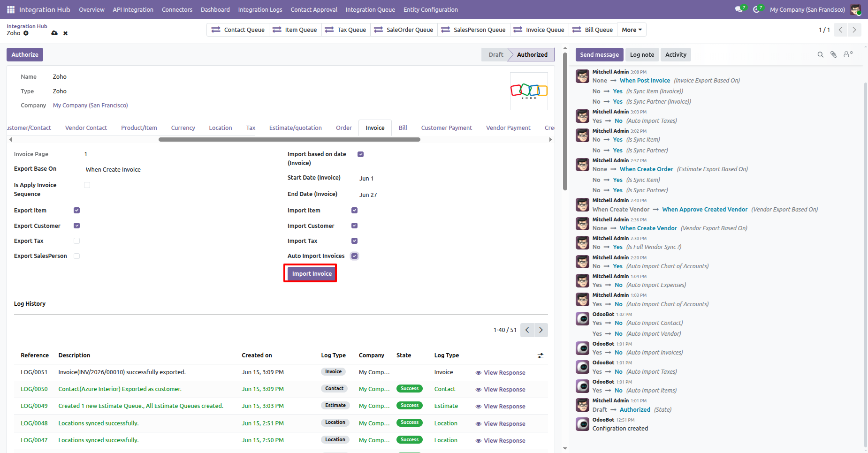
Task: Open followers icon in chatter
Action: [x=848, y=54]
